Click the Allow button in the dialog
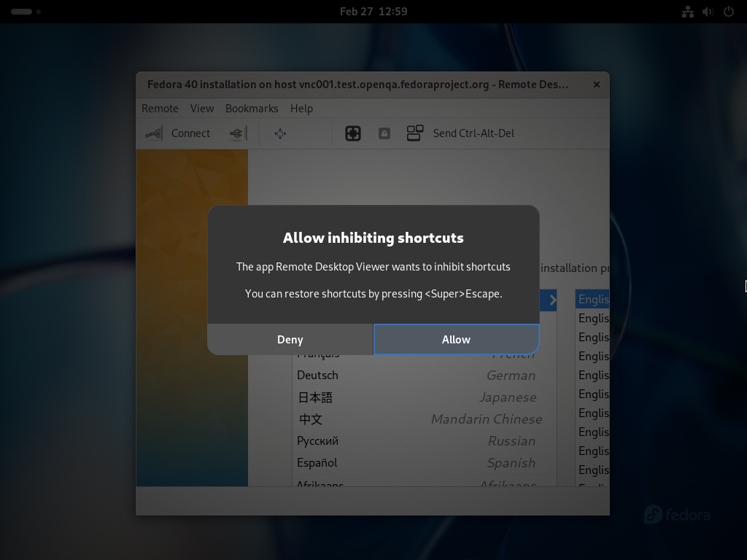Screen dimensions: 747x560 click(457, 340)
